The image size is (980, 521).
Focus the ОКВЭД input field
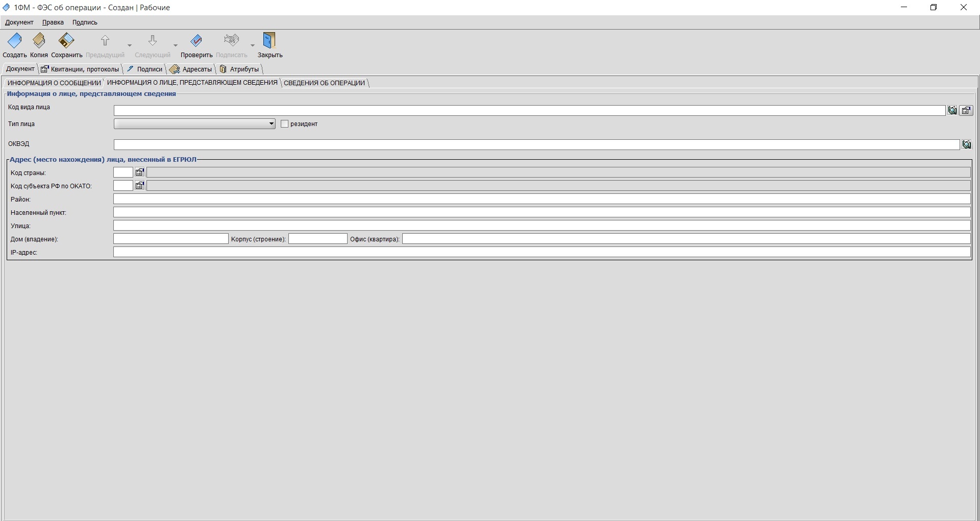[x=537, y=145]
